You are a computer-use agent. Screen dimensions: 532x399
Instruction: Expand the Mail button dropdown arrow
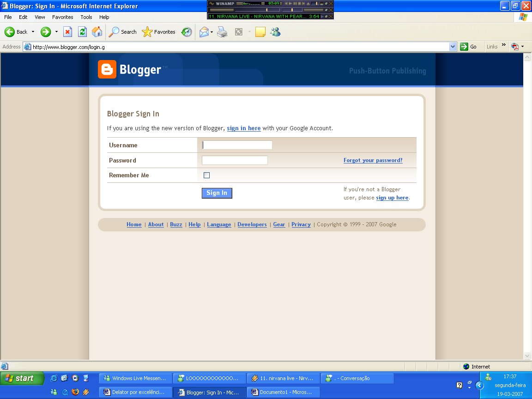(212, 32)
